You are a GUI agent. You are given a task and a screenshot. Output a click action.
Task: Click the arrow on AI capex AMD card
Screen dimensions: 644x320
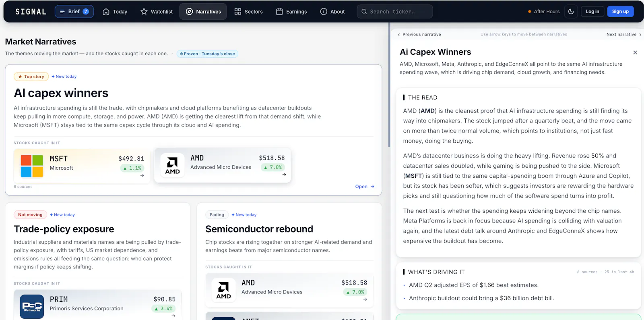point(284,175)
